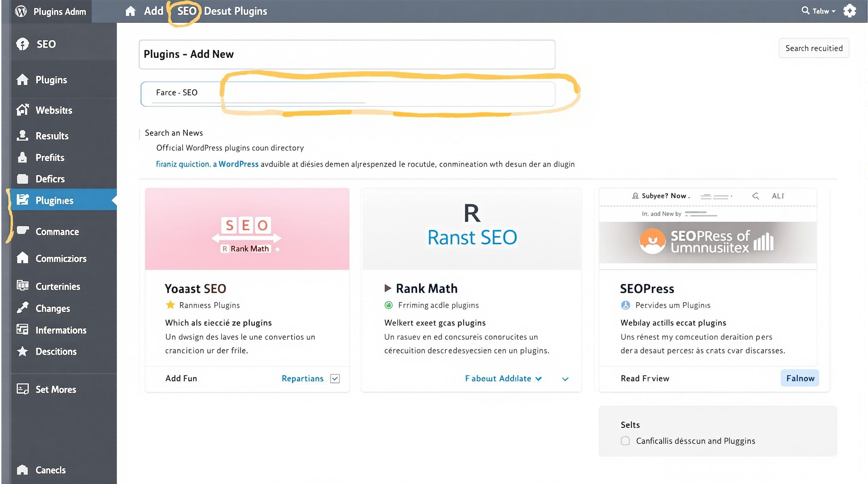This screenshot has width=868, height=484.
Task: Click the Commicziors house icon
Action: point(22,257)
